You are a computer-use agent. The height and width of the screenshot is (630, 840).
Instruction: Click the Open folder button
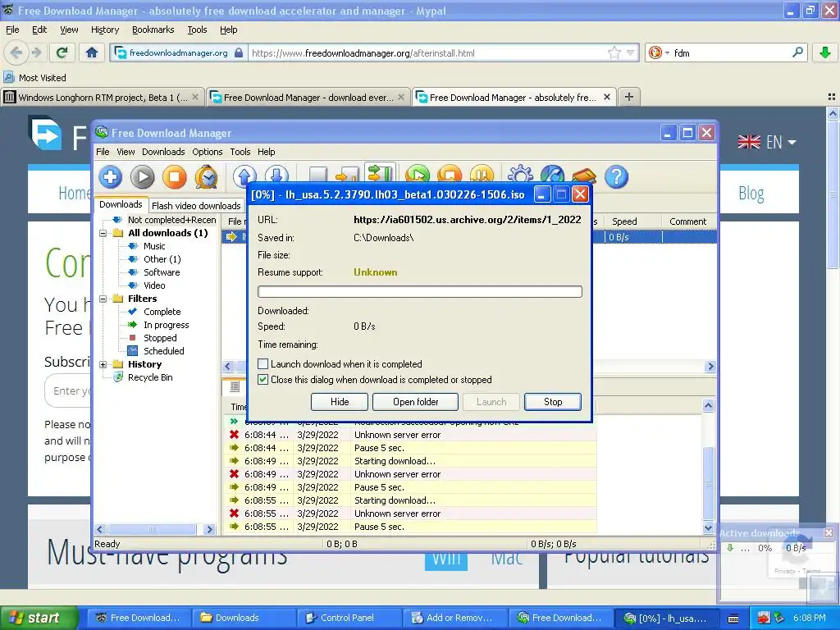pos(415,402)
